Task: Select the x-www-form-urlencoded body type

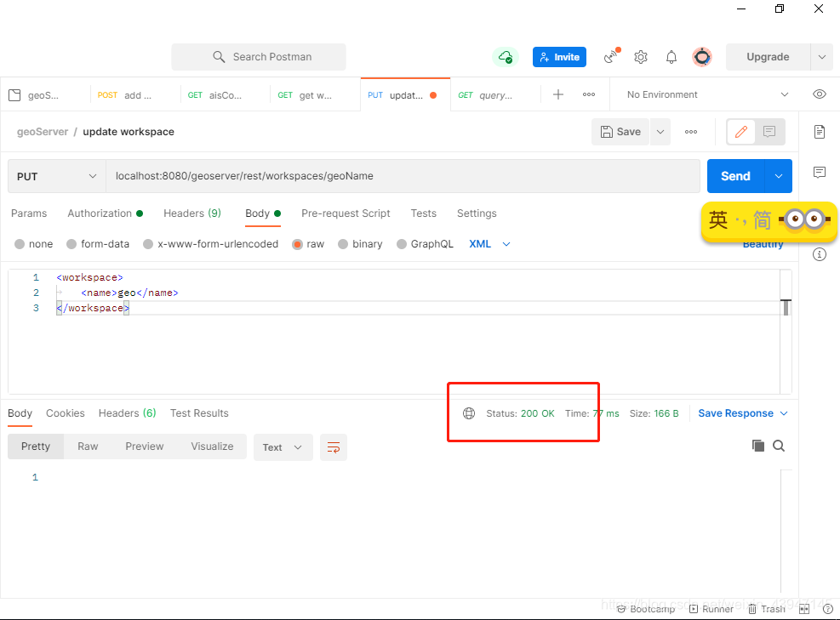Action: [x=148, y=244]
